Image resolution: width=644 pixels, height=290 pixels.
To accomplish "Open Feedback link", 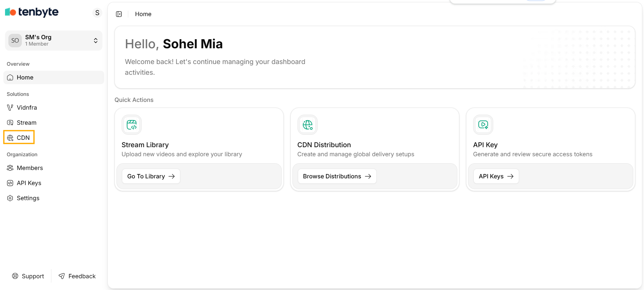I will pyautogui.click(x=77, y=276).
